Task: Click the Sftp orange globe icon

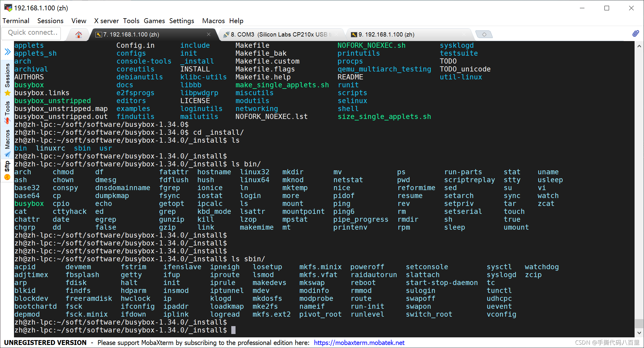Action: point(8,177)
